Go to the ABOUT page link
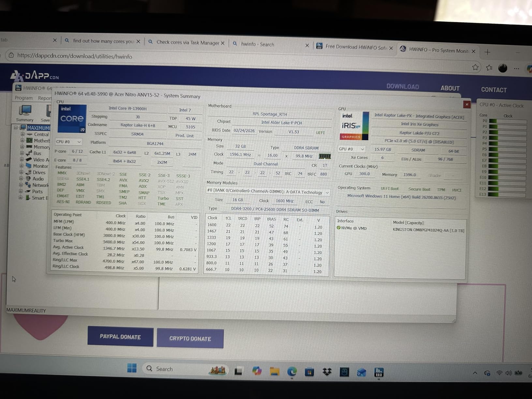Viewport: 532px width, 399px height. (450, 88)
